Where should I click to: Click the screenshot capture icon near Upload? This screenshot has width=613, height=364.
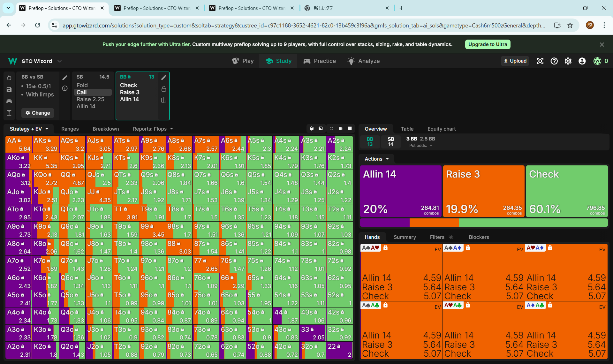[x=540, y=61]
